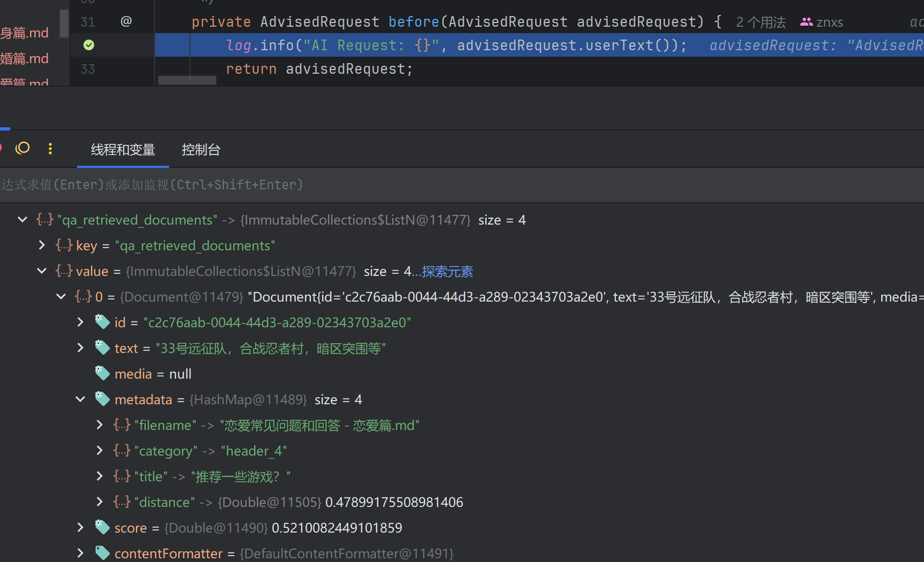Image resolution: width=924 pixels, height=562 pixels.
Task: Focus the evaluate expression input field
Action: point(462,185)
